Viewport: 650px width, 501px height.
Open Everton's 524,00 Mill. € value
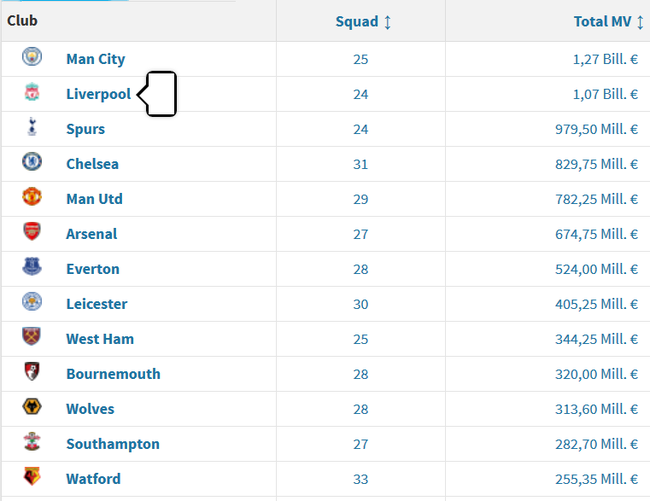(x=597, y=269)
